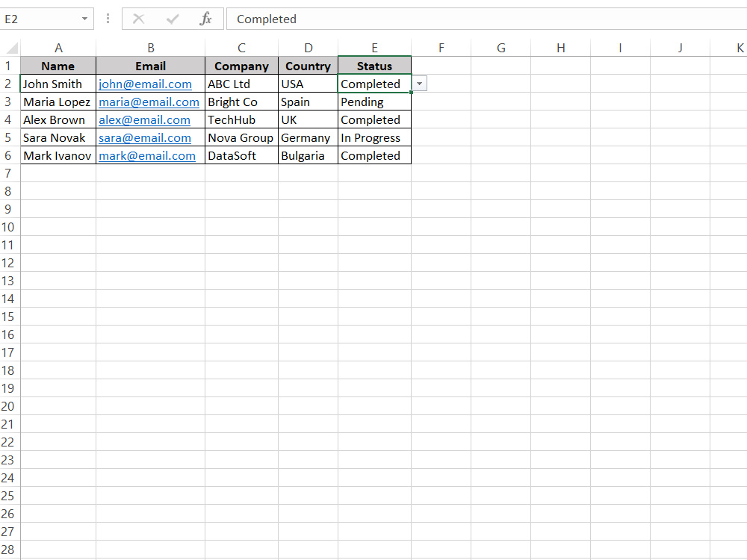Select the In Progress status cell
Viewport: 747px width, 560px height.
374,137
